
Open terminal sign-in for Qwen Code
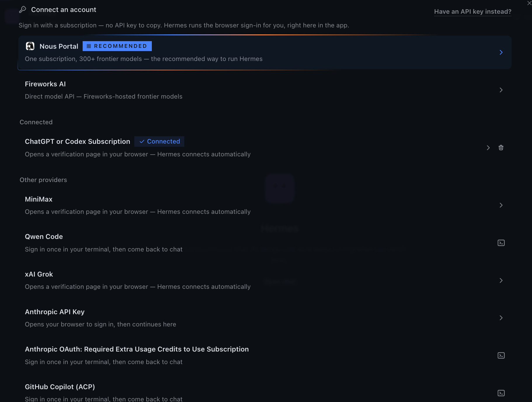pos(501,243)
